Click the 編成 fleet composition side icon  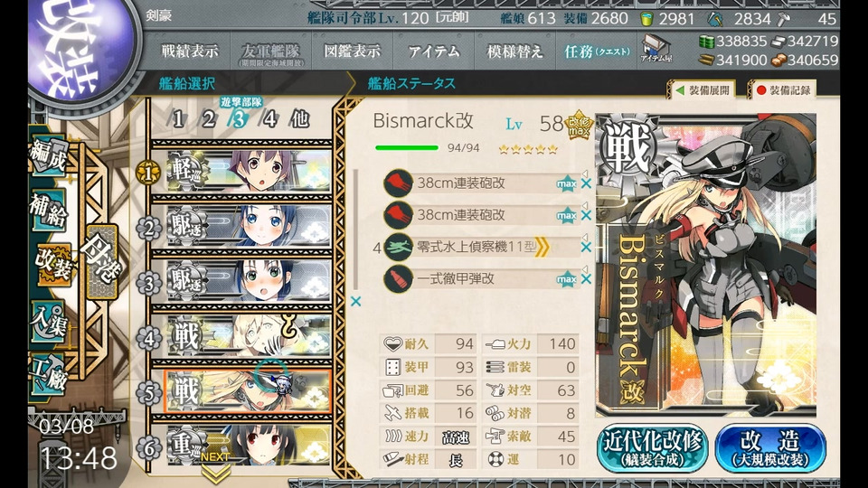point(49,156)
